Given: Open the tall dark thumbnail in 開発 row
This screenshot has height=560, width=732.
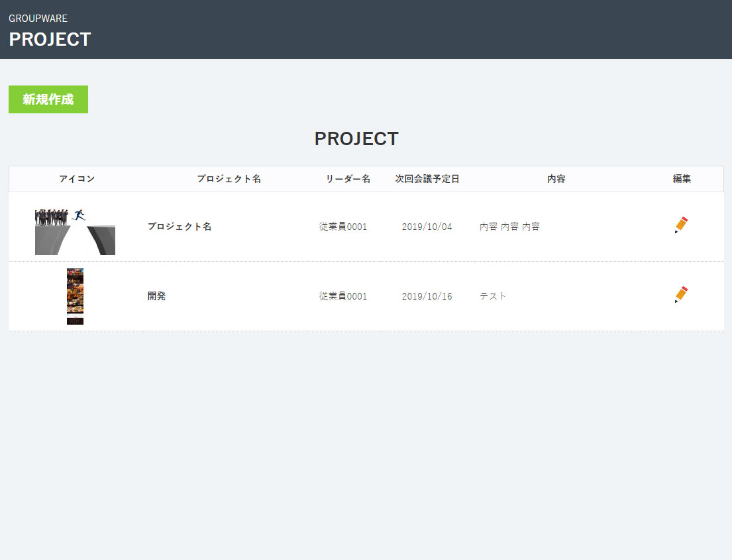Looking at the screenshot, I should [x=75, y=296].
